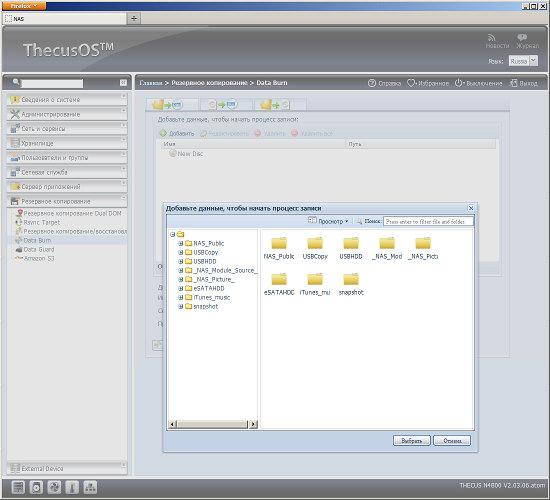Open the NAS_Public folder icon in file pane
The image size is (550, 500).
[x=279, y=243]
